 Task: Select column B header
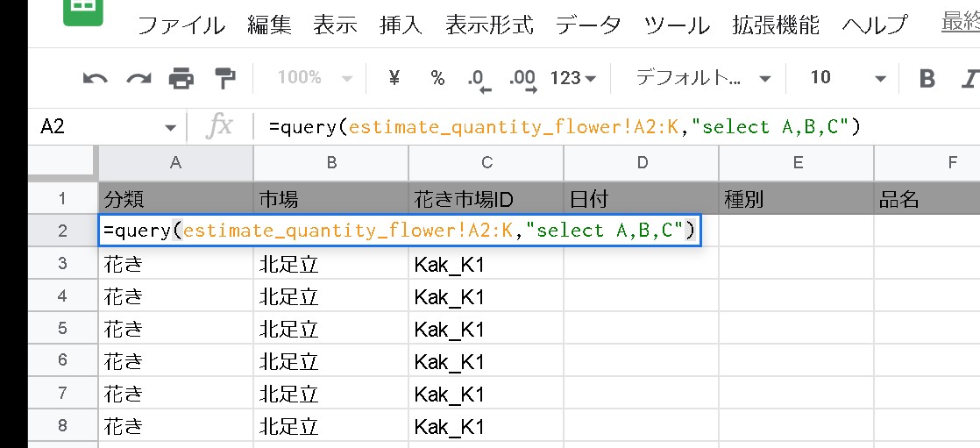[x=331, y=162]
